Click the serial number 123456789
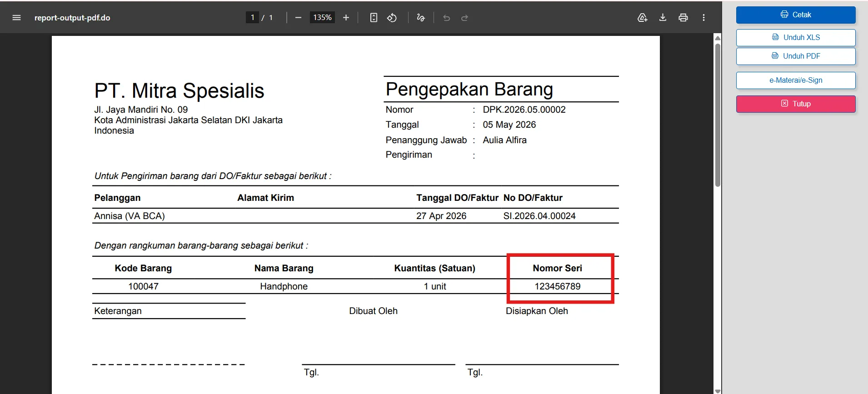The width and height of the screenshot is (868, 394). [x=558, y=286]
